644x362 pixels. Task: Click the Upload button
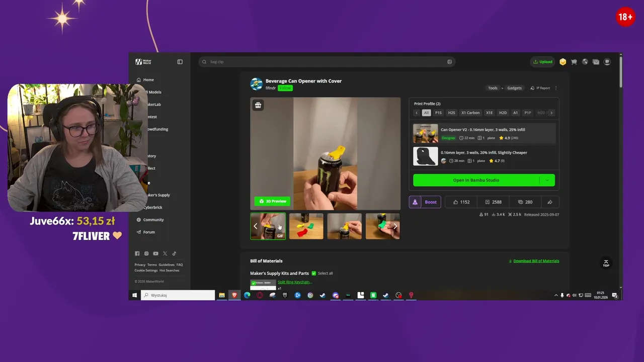click(542, 62)
